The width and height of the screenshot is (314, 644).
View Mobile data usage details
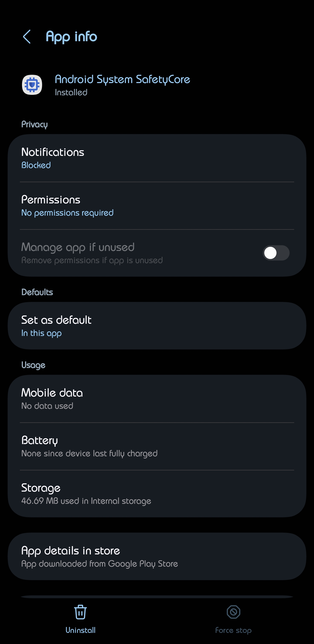click(157, 399)
